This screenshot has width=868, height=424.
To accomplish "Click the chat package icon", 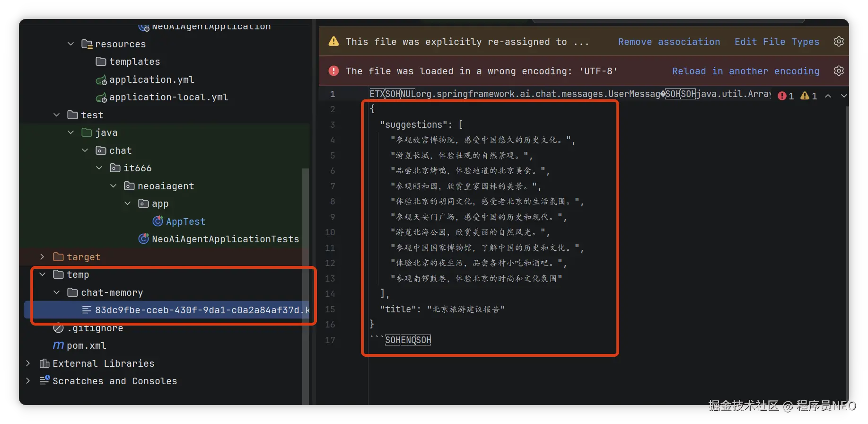I will coord(101,150).
